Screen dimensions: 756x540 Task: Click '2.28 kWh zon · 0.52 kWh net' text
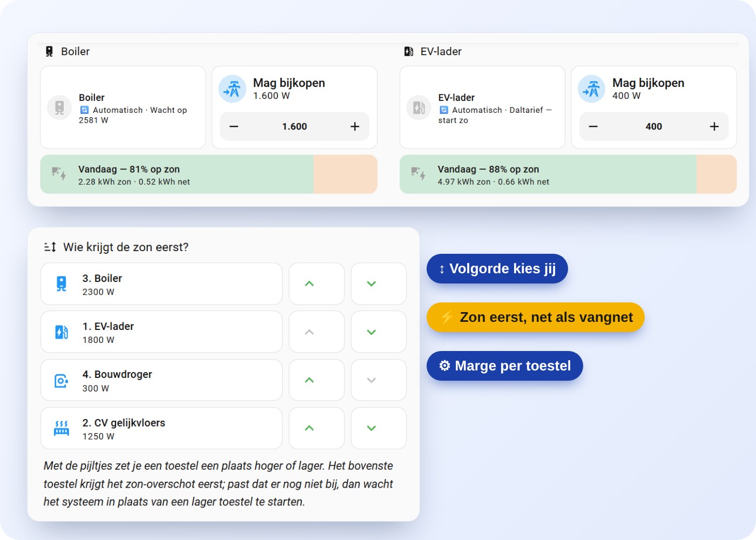pos(134,182)
